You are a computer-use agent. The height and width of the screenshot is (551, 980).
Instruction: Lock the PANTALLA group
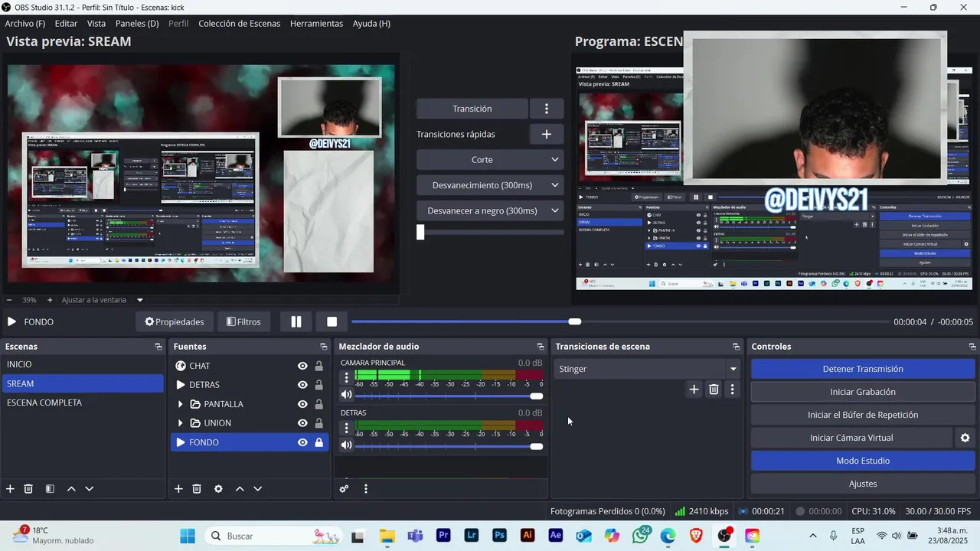pyautogui.click(x=319, y=404)
